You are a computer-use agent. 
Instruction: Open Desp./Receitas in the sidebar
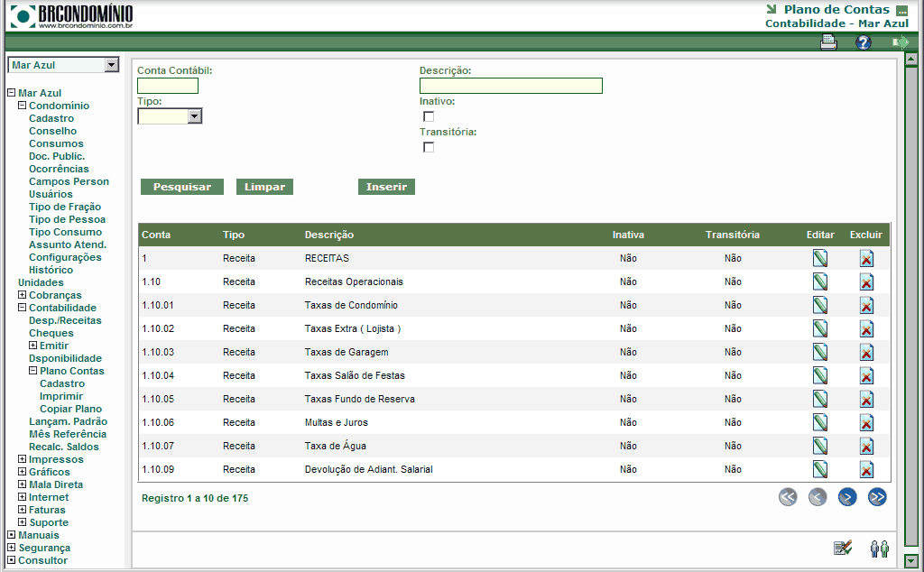point(65,320)
